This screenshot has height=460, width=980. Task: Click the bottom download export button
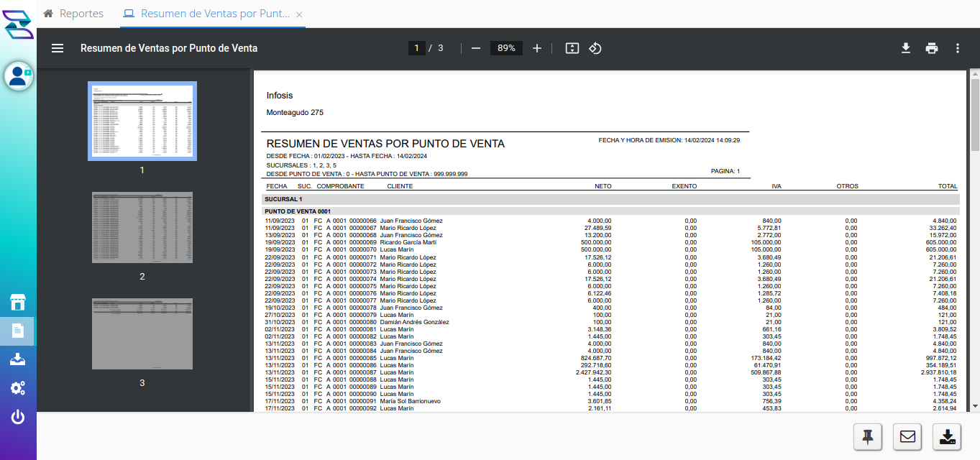pos(947,436)
